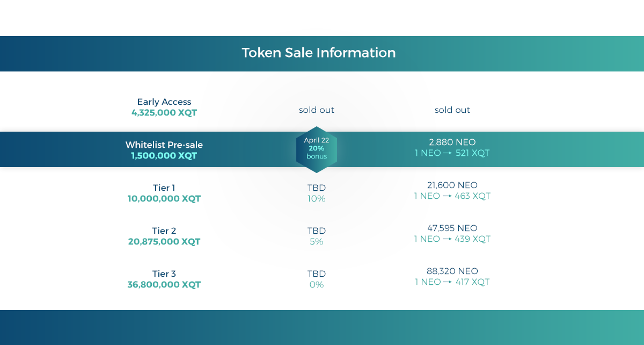This screenshot has height=345, width=644.
Task: Select the Whitelist Pre-sale row label
Action: pyautogui.click(x=164, y=145)
